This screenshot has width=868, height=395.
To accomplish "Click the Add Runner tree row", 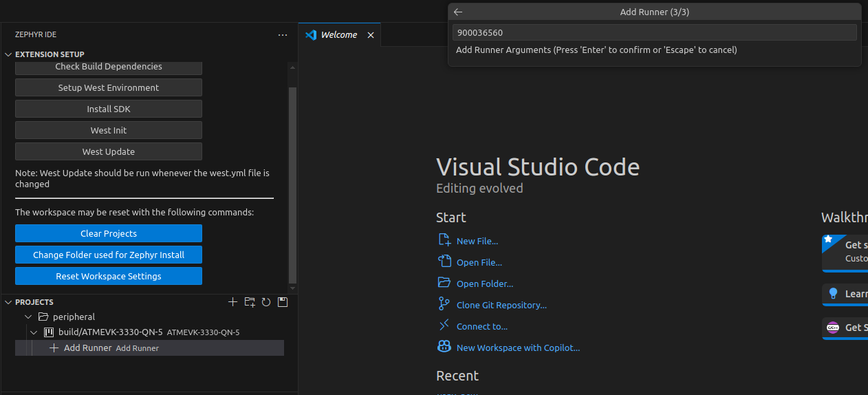I will pos(149,348).
